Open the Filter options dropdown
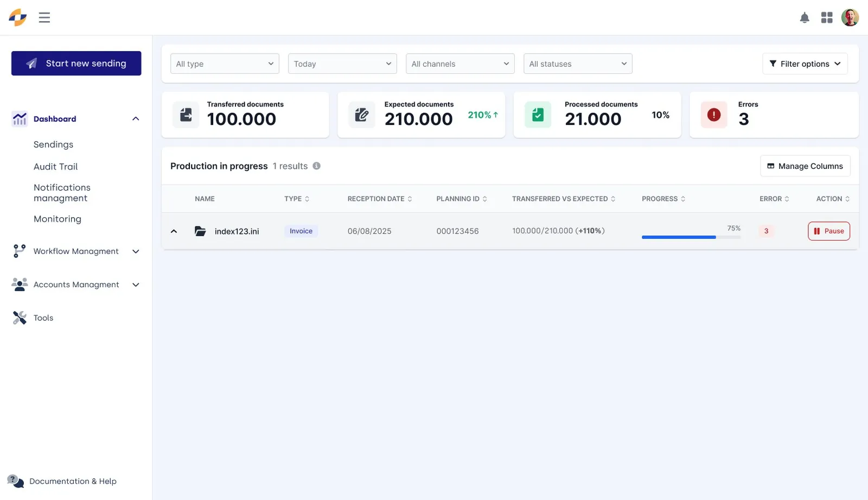Image resolution: width=868 pixels, height=500 pixels. (805, 64)
